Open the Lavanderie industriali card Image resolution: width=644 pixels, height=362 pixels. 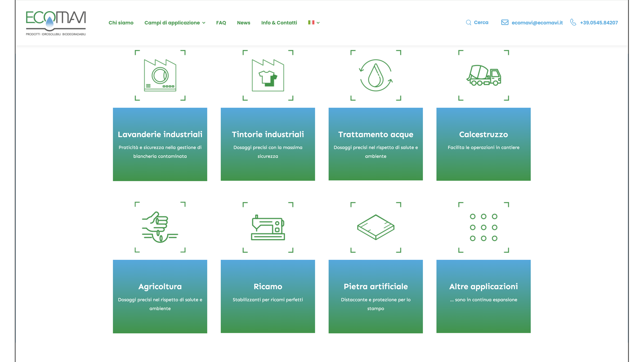point(160,144)
